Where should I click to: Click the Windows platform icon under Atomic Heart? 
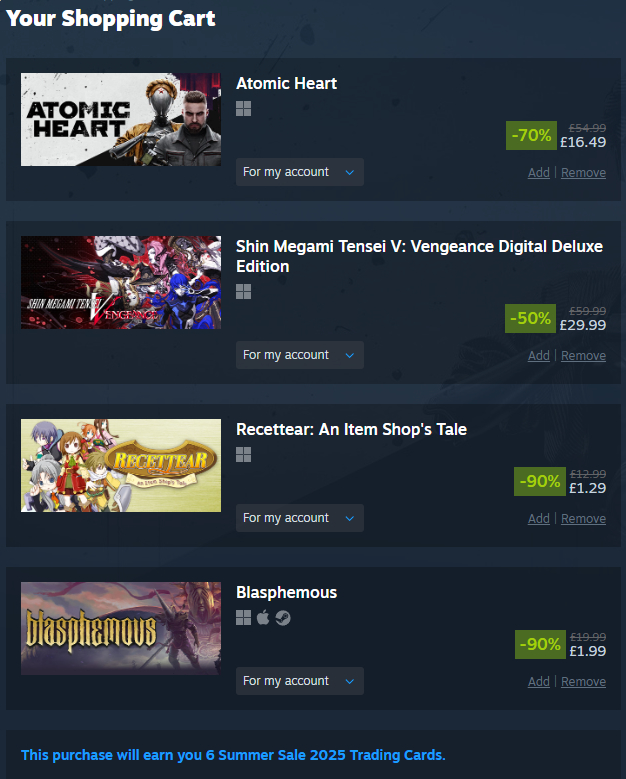point(243,108)
